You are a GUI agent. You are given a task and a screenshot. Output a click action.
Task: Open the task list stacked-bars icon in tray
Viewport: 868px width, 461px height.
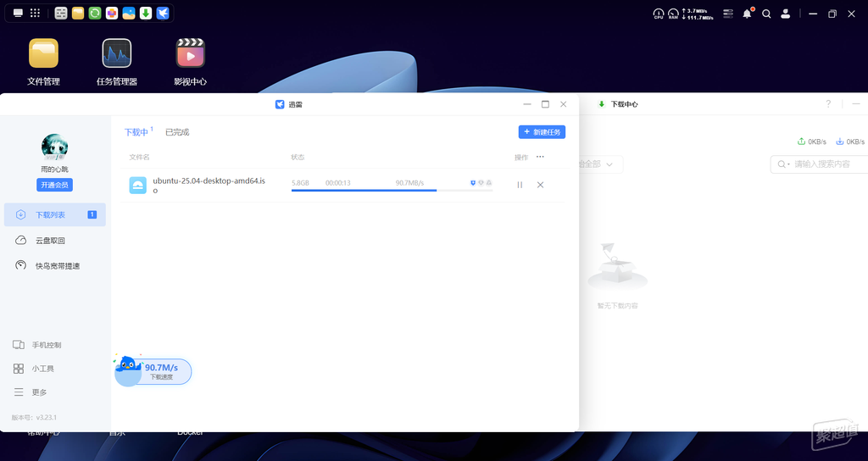[x=728, y=14]
